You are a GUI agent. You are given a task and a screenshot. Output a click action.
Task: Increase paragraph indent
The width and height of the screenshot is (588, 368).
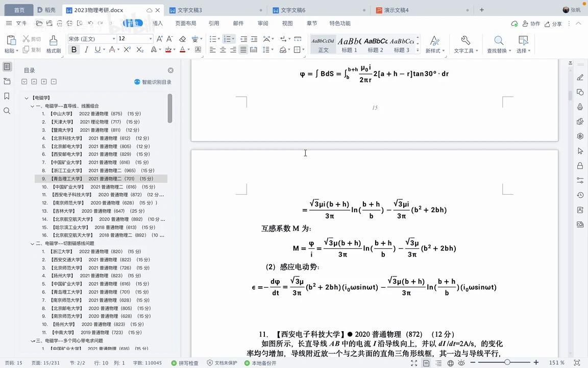[254, 39]
